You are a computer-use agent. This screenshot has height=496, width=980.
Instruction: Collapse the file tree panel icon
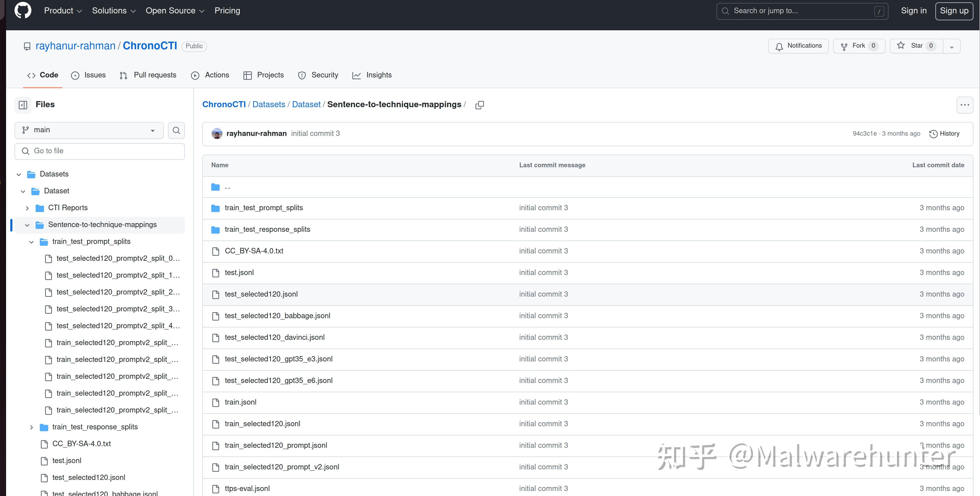(23, 105)
